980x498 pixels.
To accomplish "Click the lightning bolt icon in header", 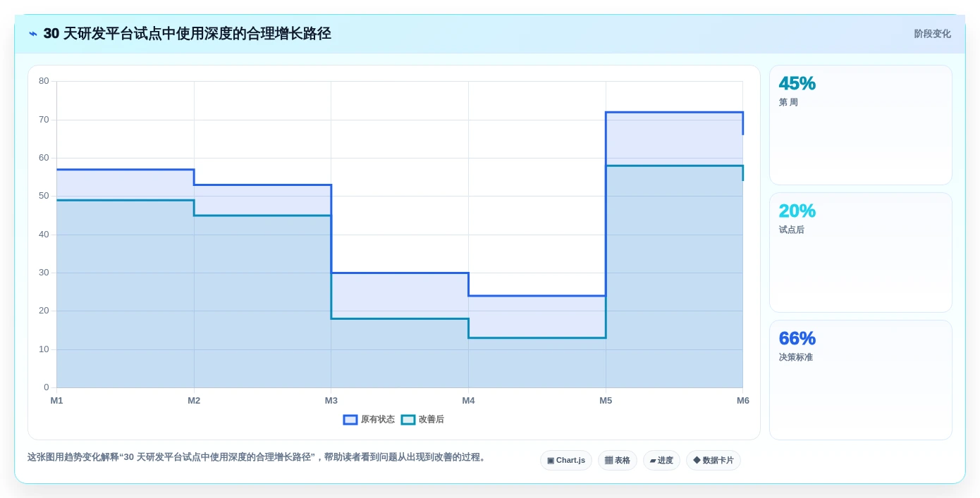I will point(33,34).
